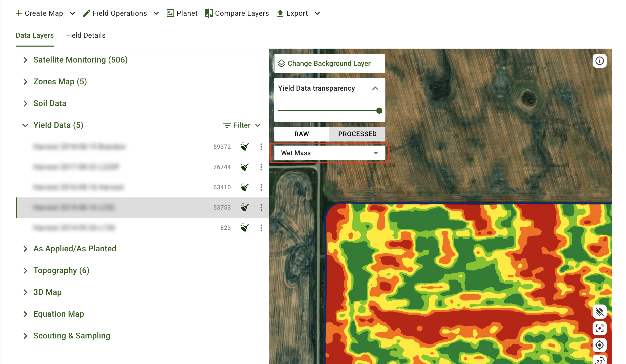Open the Filter dropdown
This screenshot has height=364, width=626.
242,125
